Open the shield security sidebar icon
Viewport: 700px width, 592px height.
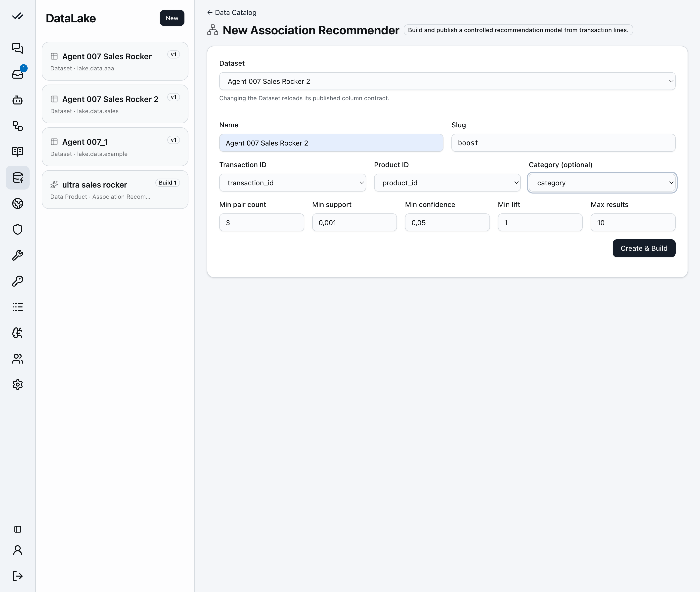(x=17, y=229)
